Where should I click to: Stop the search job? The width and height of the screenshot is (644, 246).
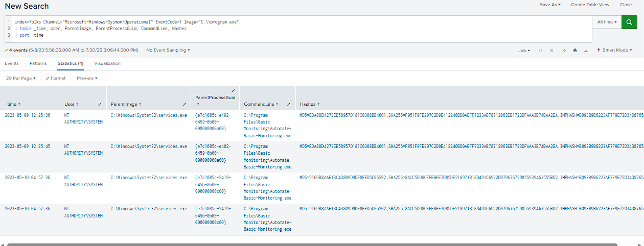click(x=551, y=51)
